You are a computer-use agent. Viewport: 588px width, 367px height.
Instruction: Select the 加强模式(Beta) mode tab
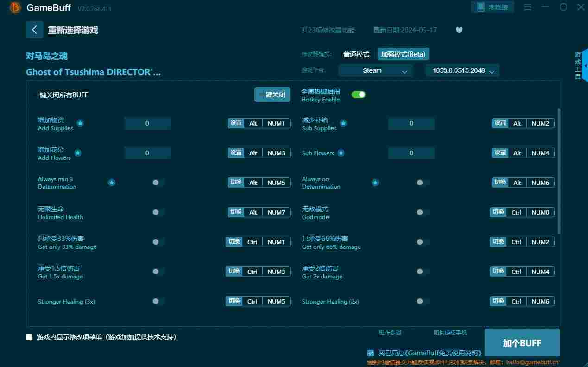pyautogui.click(x=403, y=54)
